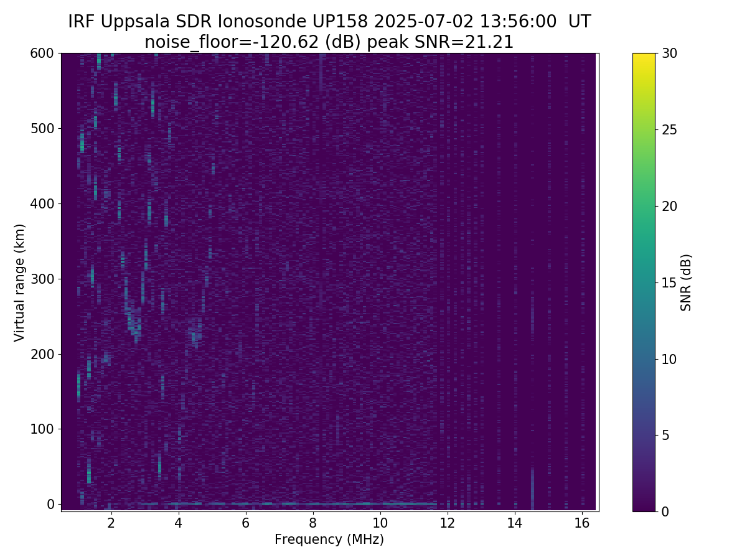Click x-axis tick label 16
This screenshot has height=560, width=747.
(582, 523)
